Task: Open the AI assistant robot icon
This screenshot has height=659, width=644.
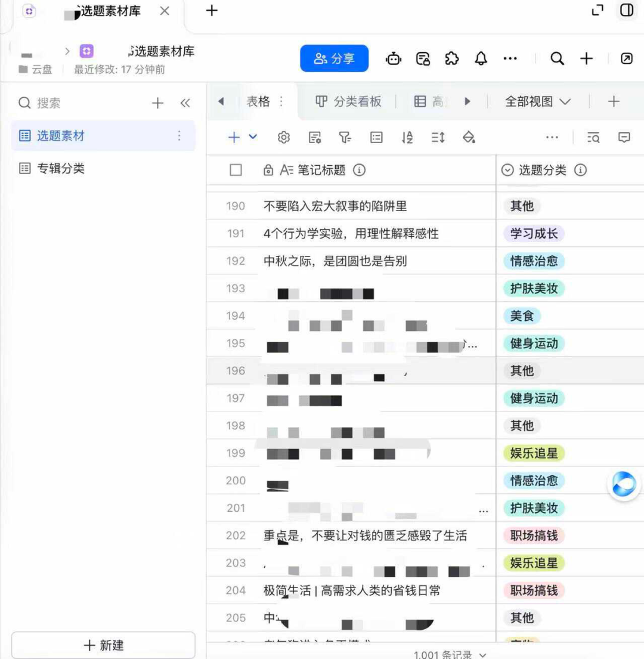Action: (393, 58)
